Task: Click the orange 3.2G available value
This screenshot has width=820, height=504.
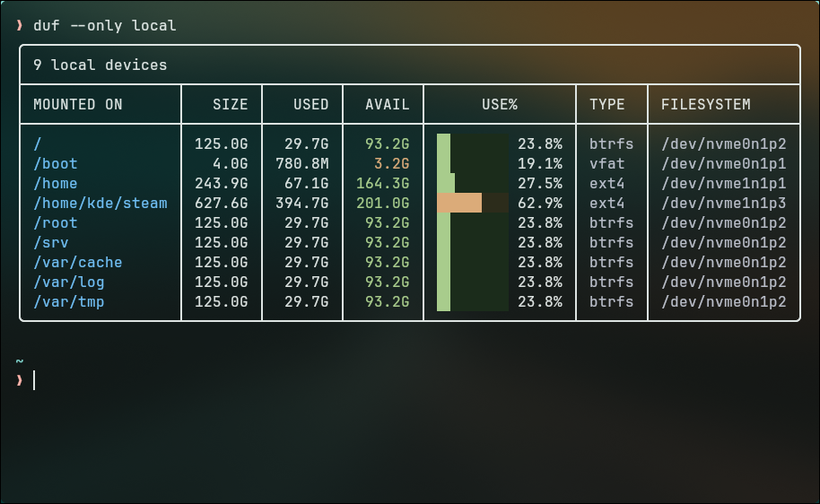Action: (x=391, y=163)
